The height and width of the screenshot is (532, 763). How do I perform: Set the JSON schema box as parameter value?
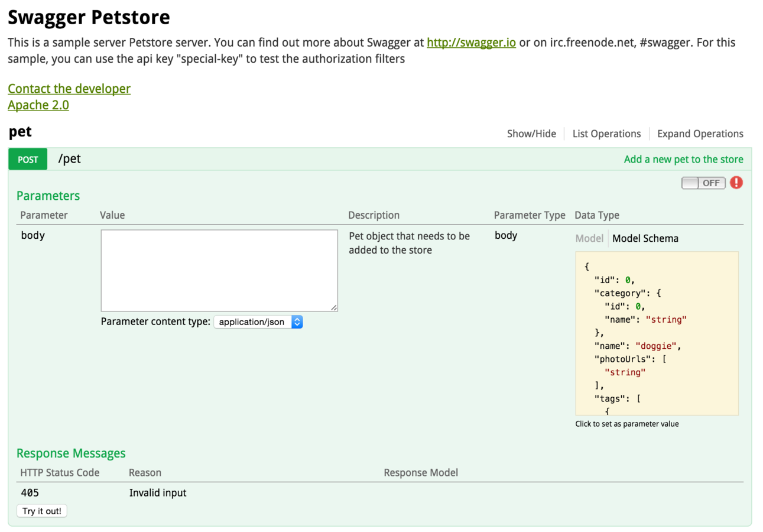tap(657, 333)
